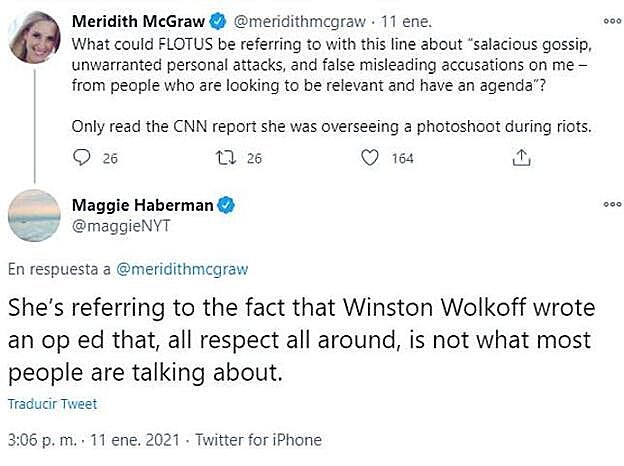Click Maggie Haberman's verified badge
Image resolution: width=624 pixels, height=466 pixels.
tap(227, 205)
